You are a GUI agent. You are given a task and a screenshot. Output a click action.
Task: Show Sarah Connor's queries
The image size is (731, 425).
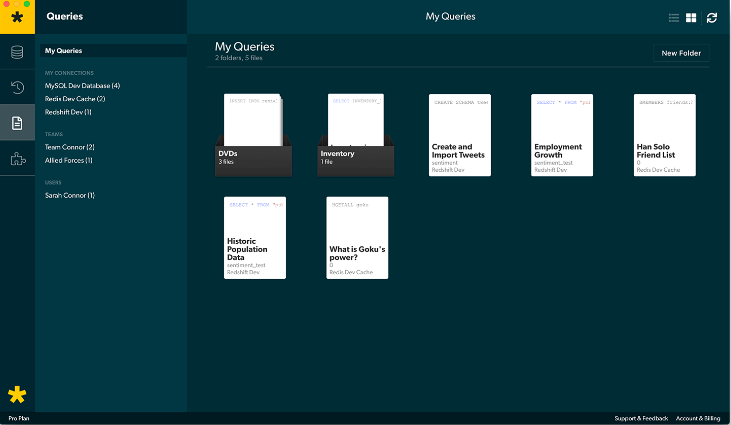pos(69,195)
